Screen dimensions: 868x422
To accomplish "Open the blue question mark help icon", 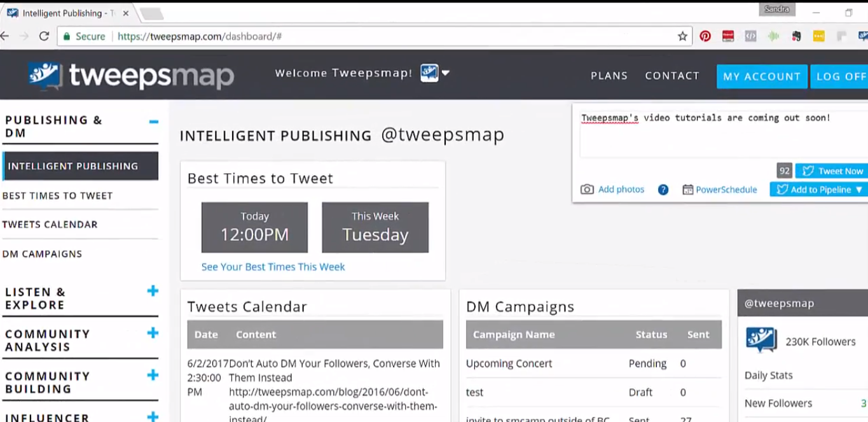I will click(663, 190).
